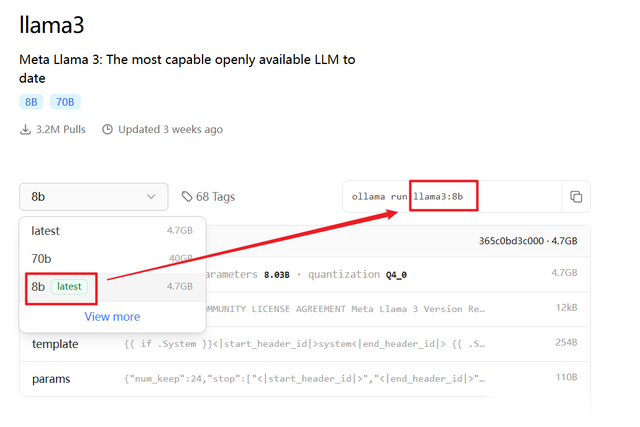Open the 68 Tags link
Viewport: 640px width, 427px height.
tap(208, 197)
